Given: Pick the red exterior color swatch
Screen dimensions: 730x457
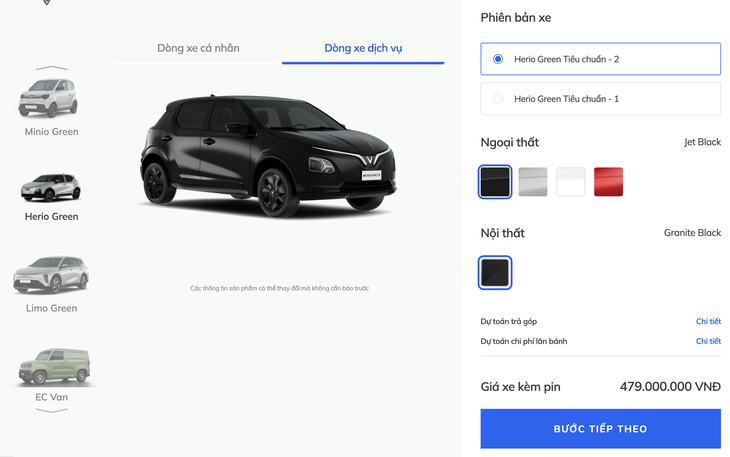Looking at the screenshot, I should [x=608, y=181].
